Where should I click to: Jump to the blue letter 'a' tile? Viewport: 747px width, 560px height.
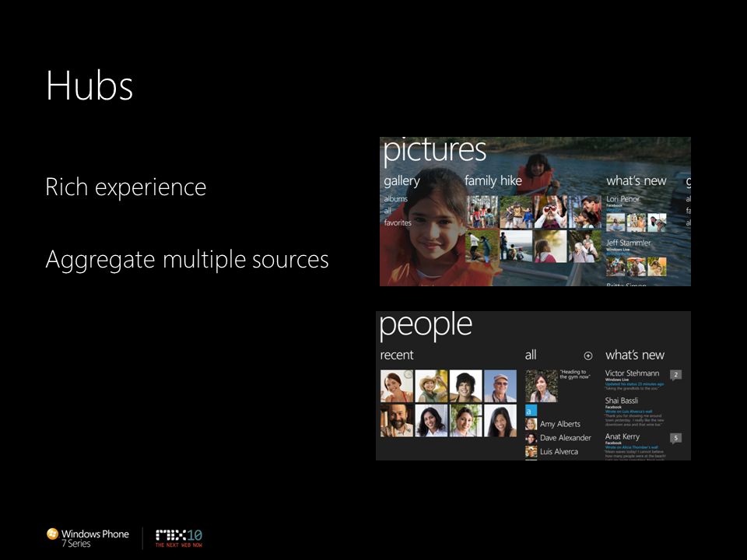tap(531, 411)
